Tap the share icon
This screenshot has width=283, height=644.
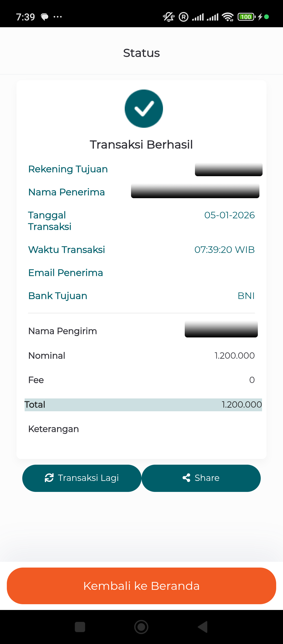[x=186, y=478]
